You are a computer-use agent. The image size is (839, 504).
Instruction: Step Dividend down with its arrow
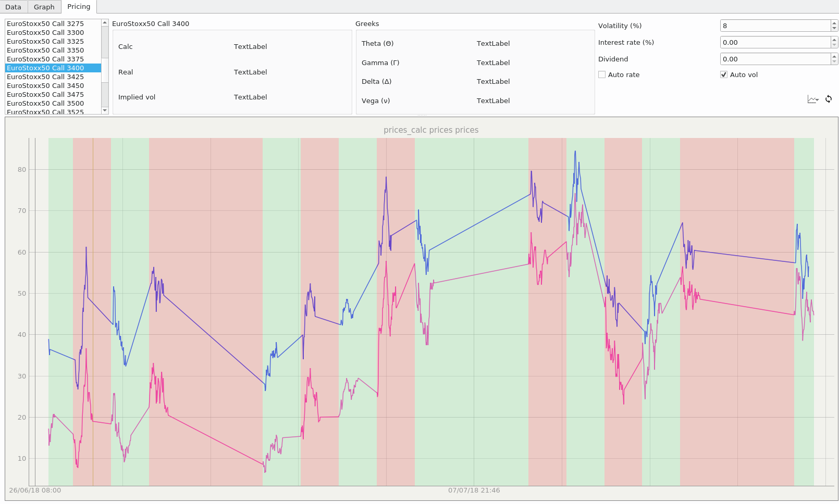[834, 62]
